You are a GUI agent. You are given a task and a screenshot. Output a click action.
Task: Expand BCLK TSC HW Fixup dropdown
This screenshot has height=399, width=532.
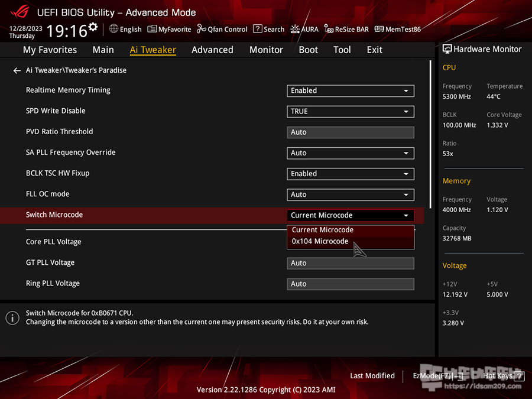[x=351, y=174]
